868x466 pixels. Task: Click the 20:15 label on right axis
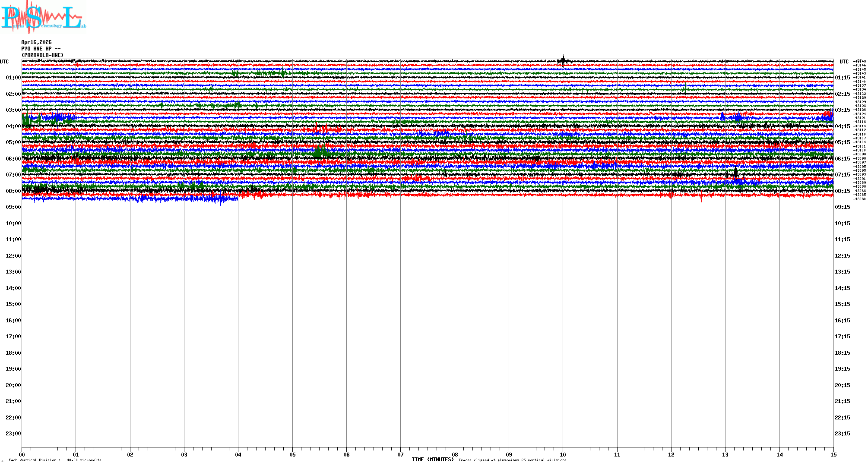pyautogui.click(x=842, y=385)
